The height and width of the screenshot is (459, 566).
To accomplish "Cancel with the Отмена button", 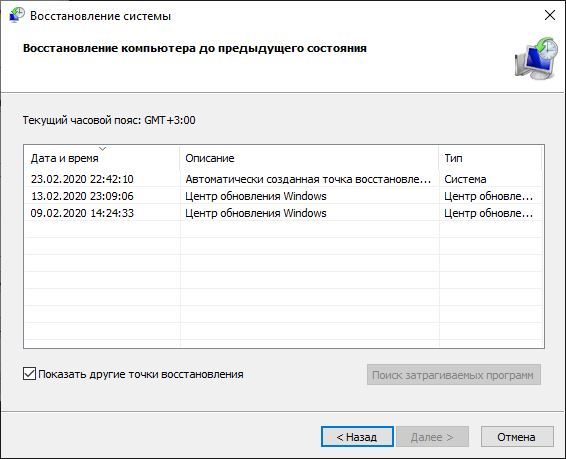I will point(517,437).
